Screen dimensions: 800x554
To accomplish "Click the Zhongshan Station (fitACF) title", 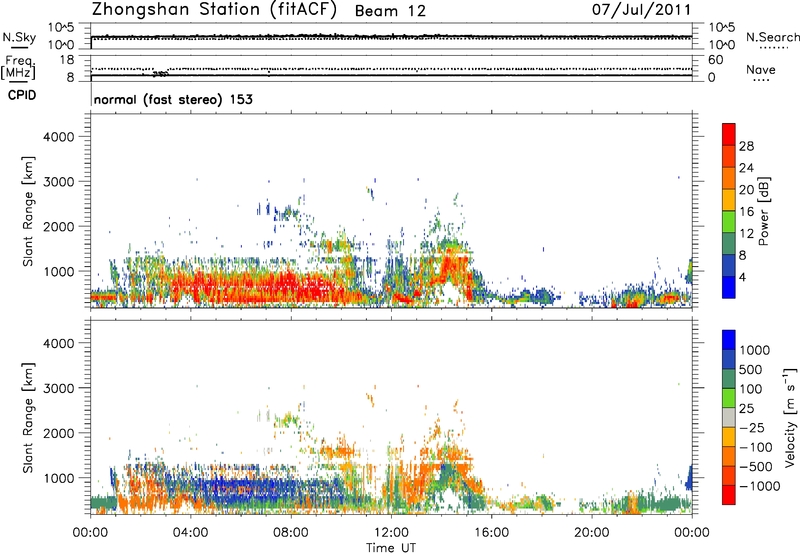I will click(214, 10).
